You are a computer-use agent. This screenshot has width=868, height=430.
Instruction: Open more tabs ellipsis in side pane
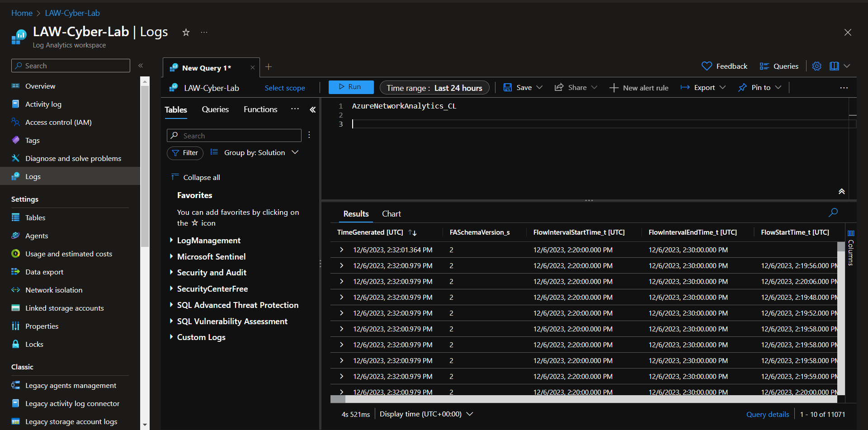pos(295,109)
